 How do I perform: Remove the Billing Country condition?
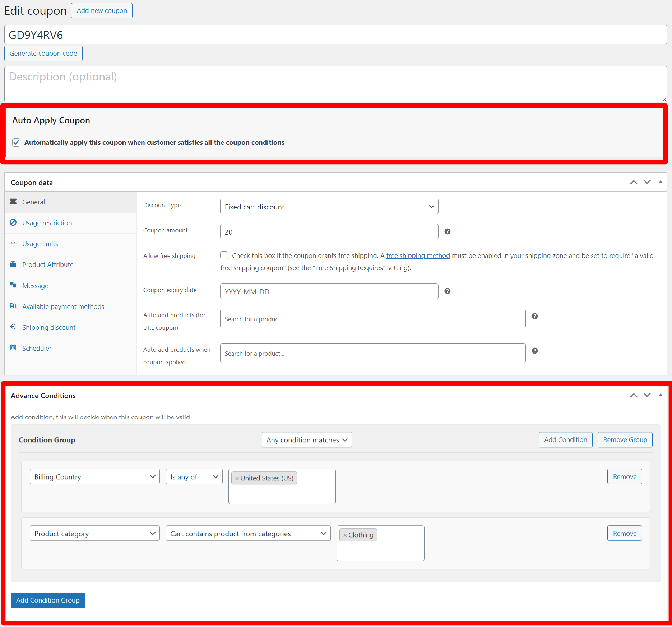point(625,476)
